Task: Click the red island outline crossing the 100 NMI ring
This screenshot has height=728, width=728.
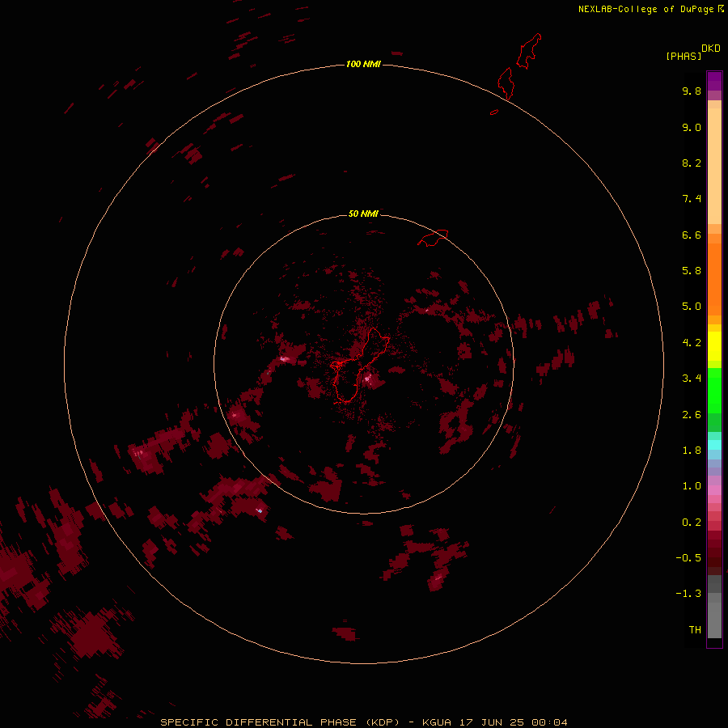Action: pos(506,83)
